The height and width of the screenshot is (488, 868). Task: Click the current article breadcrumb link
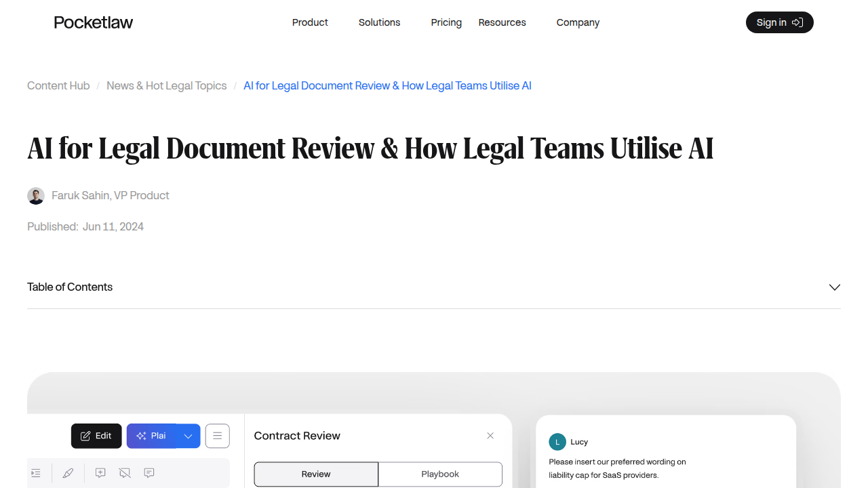click(387, 85)
